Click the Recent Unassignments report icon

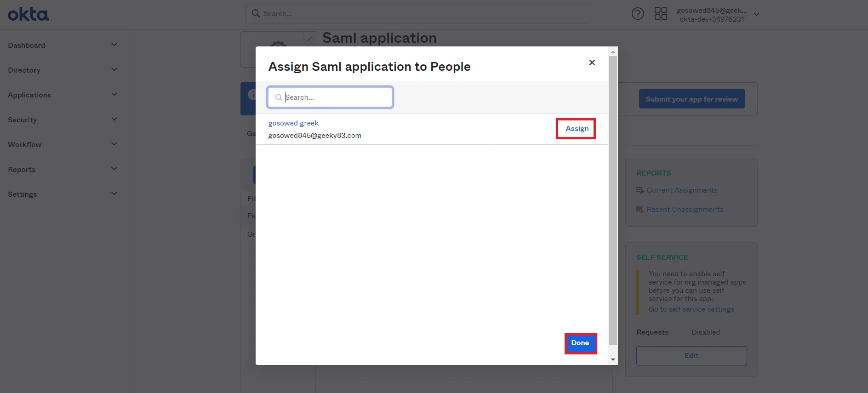tap(640, 210)
